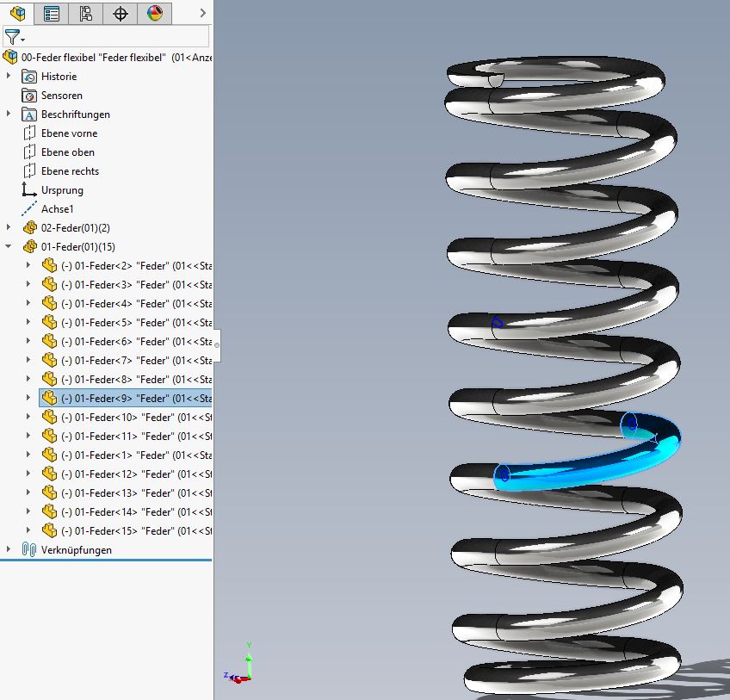This screenshot has width=730, height=700.
Task: Expand the 02-Feder(01)(2) folder
Action: (x=9, y=228)
